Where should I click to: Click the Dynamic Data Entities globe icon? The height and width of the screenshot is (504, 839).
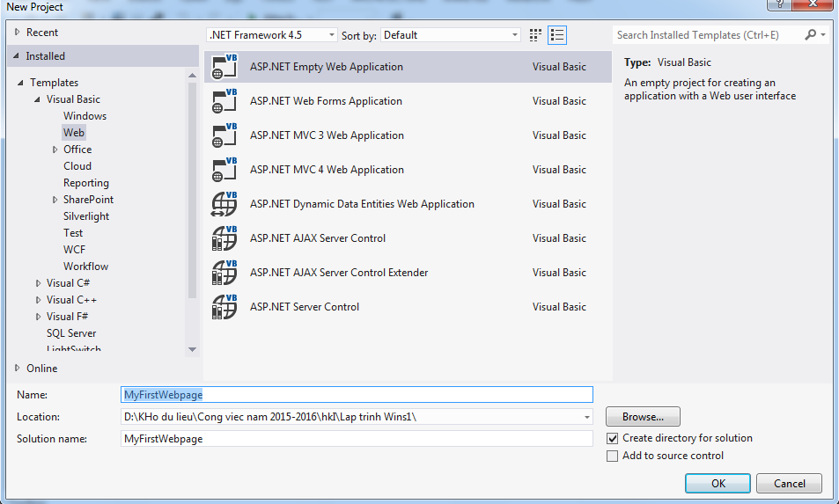[x=224, y=204]
